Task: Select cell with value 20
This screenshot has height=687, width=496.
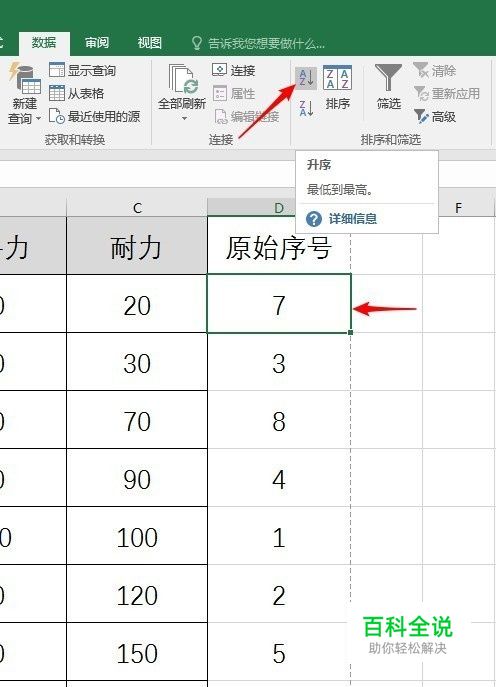Action: click(137, 304)
